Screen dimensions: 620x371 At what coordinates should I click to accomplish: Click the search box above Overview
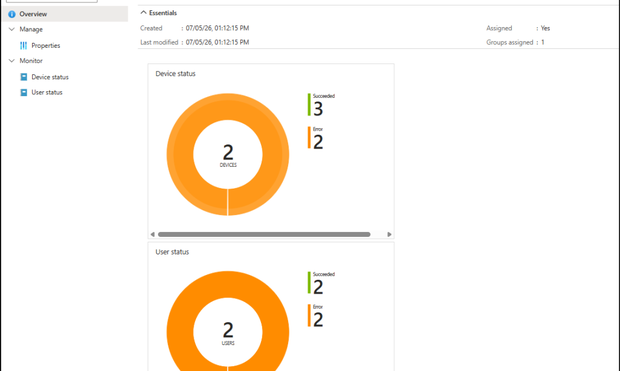click(x=52, y=1)
